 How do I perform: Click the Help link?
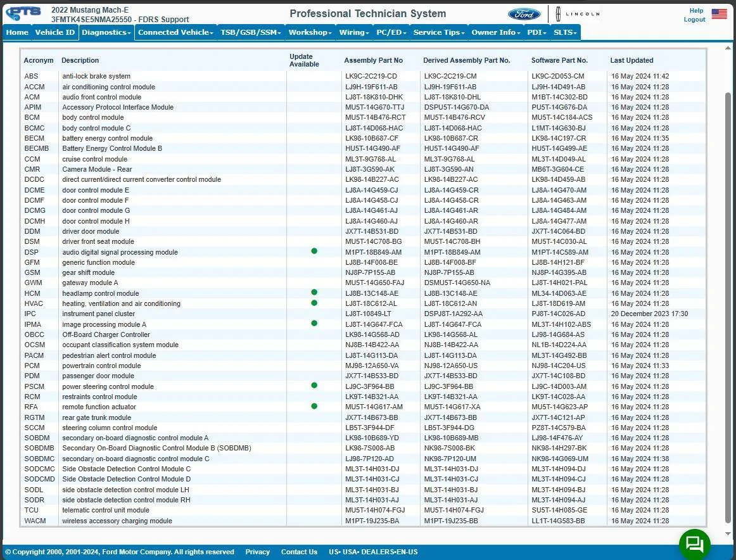[696, 10]
